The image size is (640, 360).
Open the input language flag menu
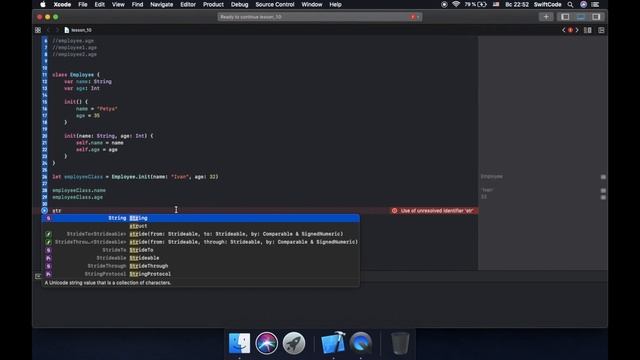(496, 4)
